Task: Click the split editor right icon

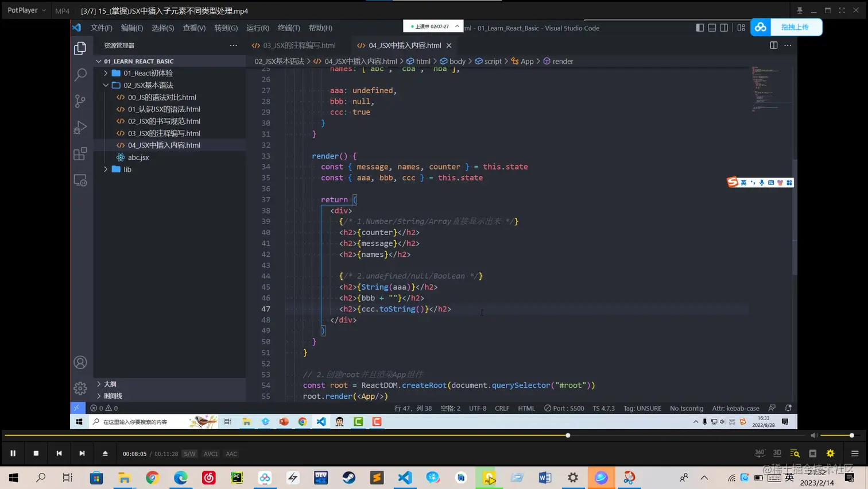Action: point(773,45)
